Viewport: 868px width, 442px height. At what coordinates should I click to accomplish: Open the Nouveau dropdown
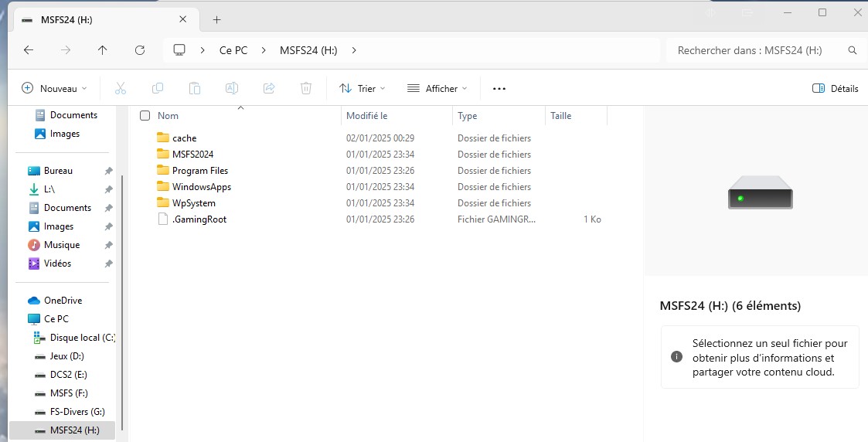tap(54, 89)
